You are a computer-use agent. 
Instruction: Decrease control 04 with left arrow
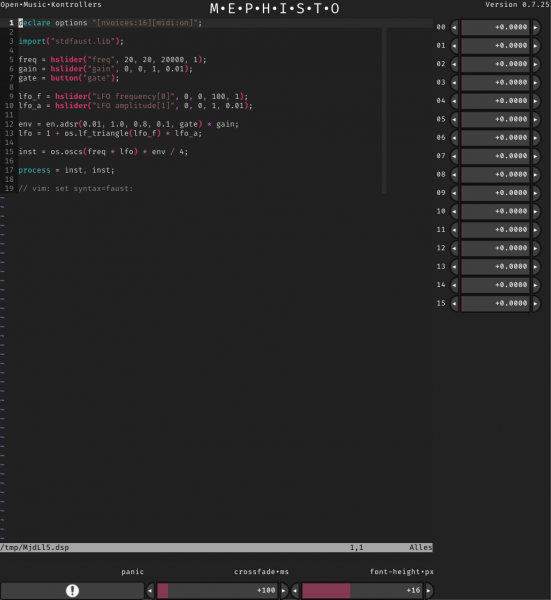(x=454, y=101)
